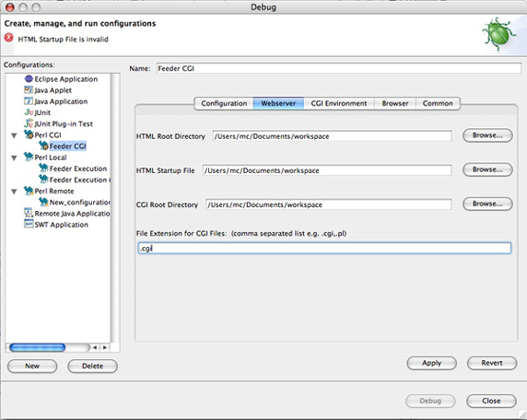
Task: Click the SWT Application icon
Action: (29, 224)
